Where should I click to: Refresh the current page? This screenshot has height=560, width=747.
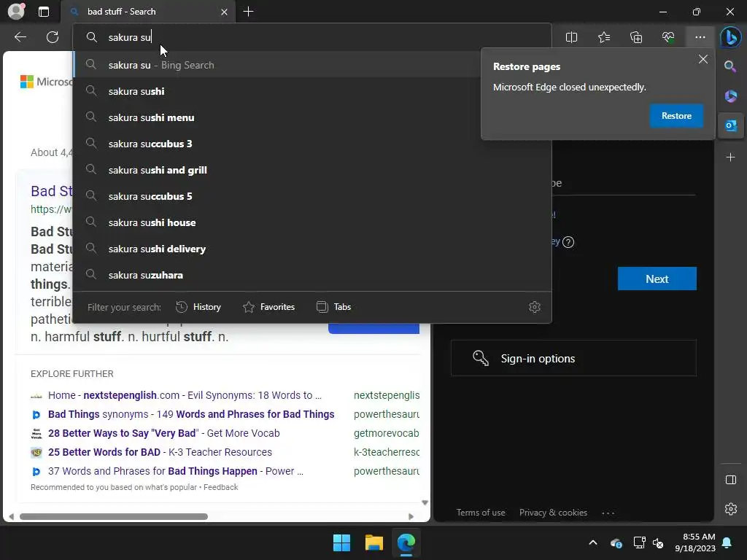click(x=53, y=37)
